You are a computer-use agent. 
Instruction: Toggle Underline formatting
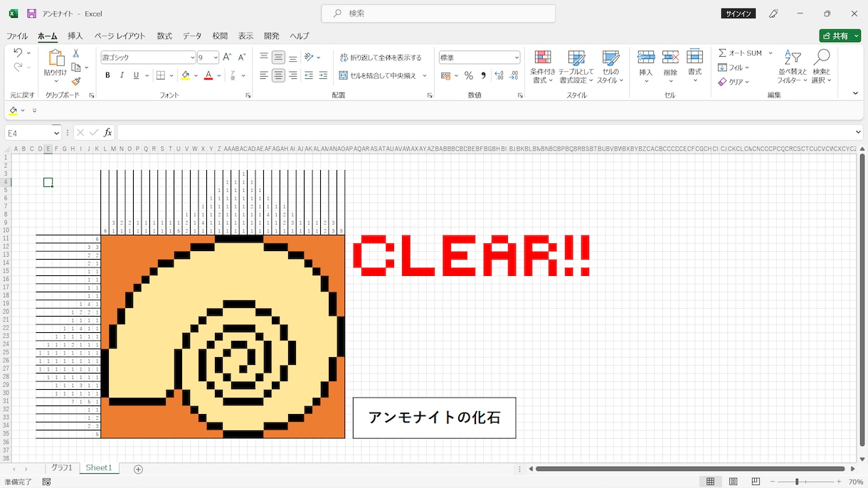136,75
